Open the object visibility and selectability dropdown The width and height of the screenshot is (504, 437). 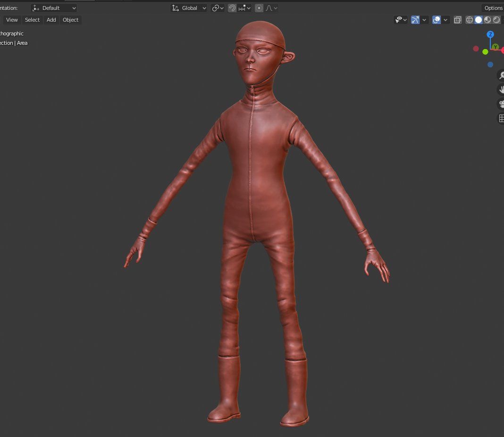[401, 20]
